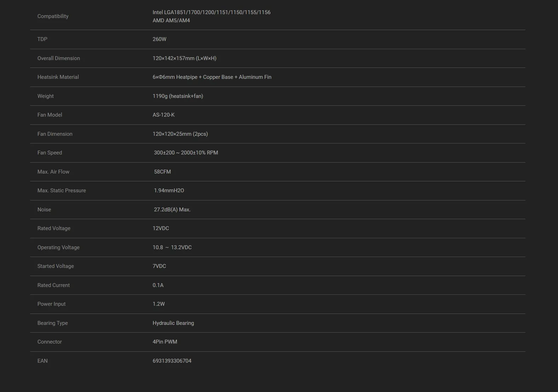Viewport: 558px width, 392px height.
Task: Click the 58CFM air flow value
Action: [162, 172]
